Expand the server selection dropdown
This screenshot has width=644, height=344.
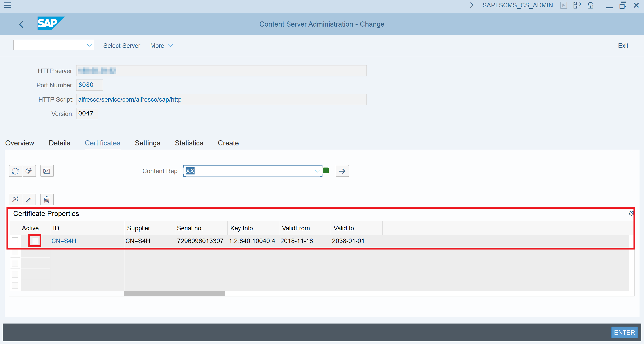click(x=89, y=45)
